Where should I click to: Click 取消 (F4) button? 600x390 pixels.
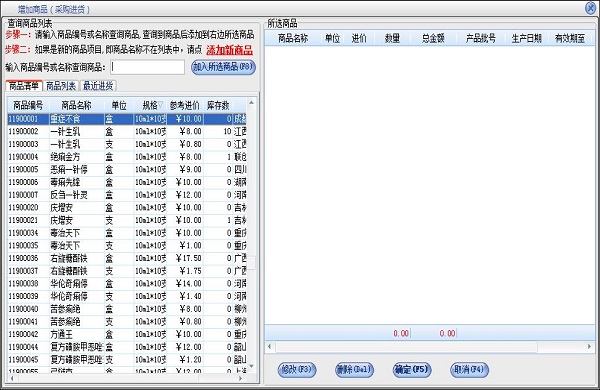(x=469, y=370)
